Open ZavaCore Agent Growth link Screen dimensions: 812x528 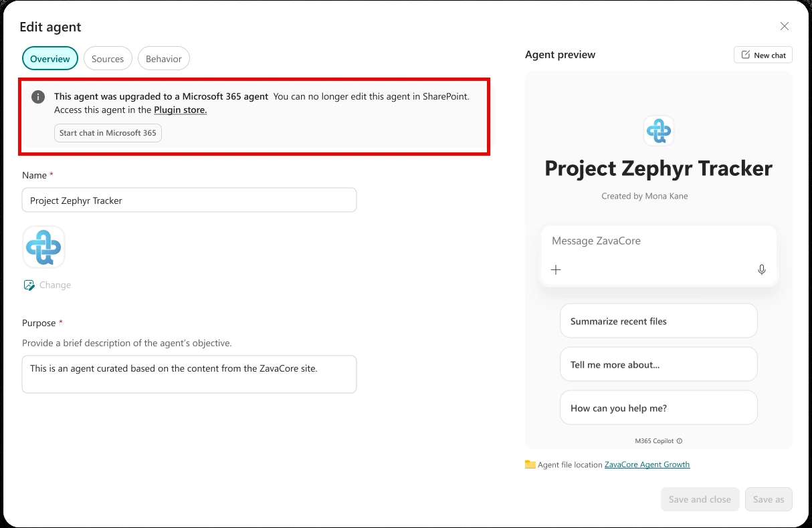[647, 465]
